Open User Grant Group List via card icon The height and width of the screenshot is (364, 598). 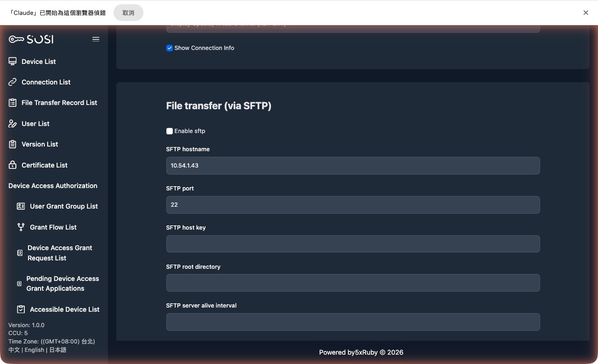click(21, 206)
